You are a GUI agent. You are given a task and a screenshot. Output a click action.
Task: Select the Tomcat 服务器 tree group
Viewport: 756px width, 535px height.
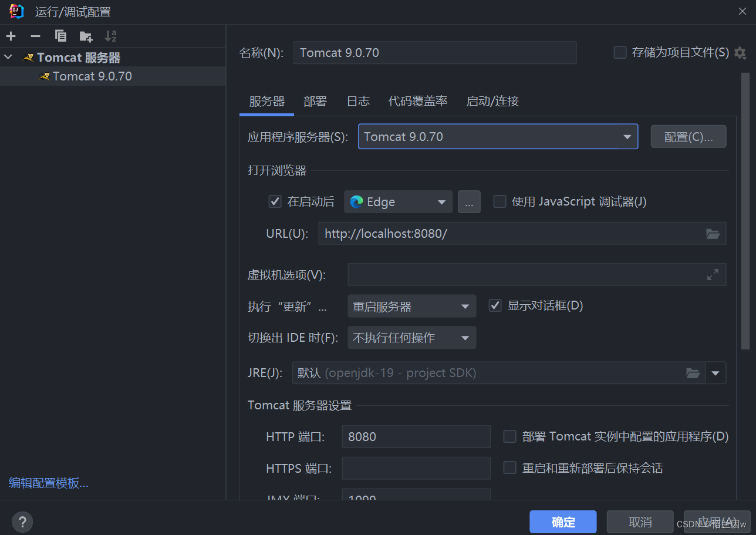(x=113, y=58)
